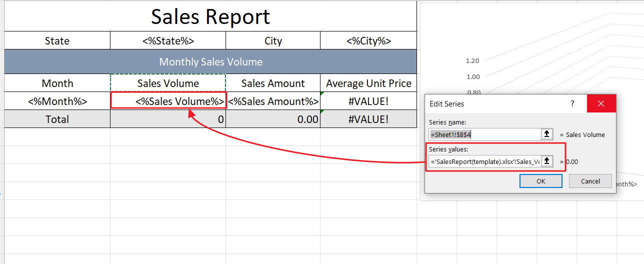Select the <%Sales Volume%> placeholder cell
The image size is (644, 264).
(168, 101)
